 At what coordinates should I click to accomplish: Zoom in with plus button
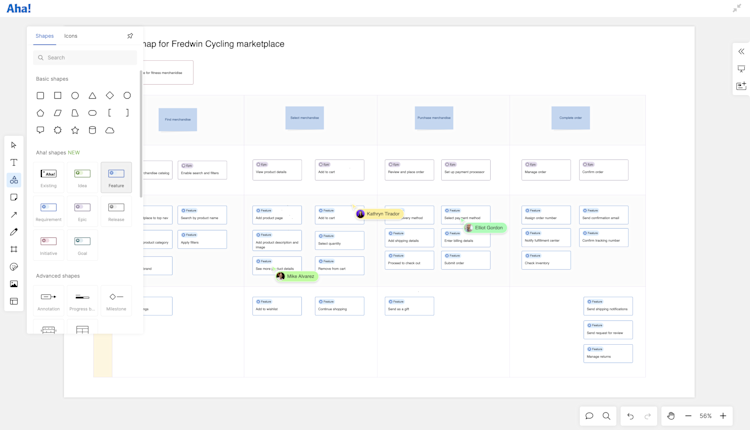coord(723,416)
